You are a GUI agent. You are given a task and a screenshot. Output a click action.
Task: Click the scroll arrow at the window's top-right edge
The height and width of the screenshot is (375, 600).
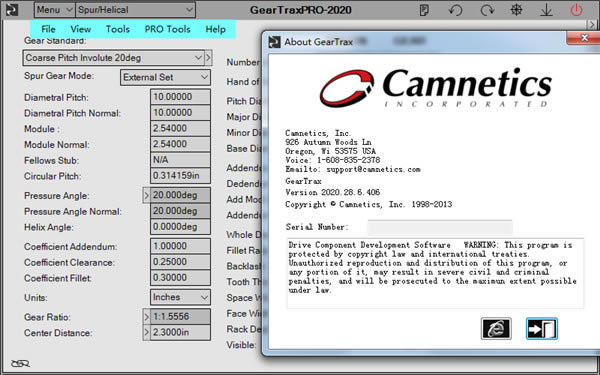[x=592, y=24]
